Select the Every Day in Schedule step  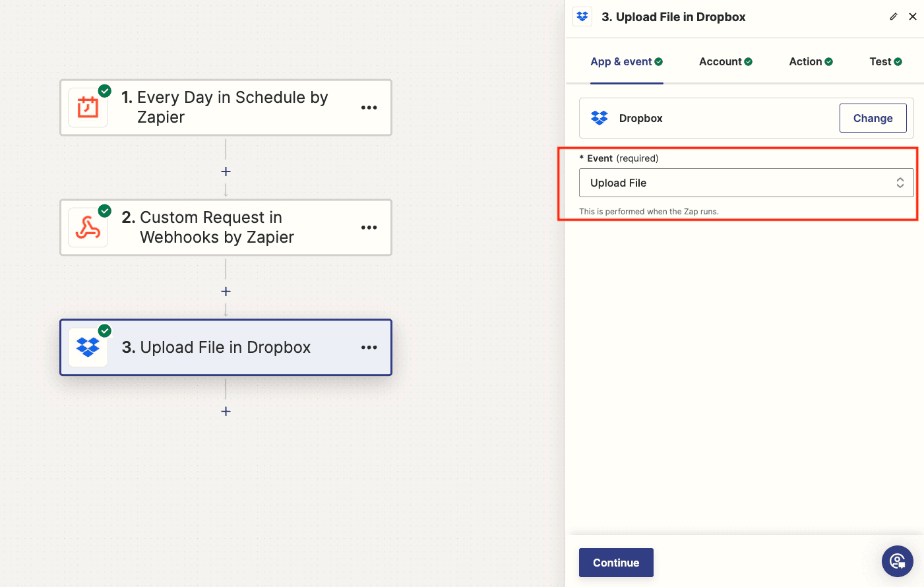[x=226, y=108]
